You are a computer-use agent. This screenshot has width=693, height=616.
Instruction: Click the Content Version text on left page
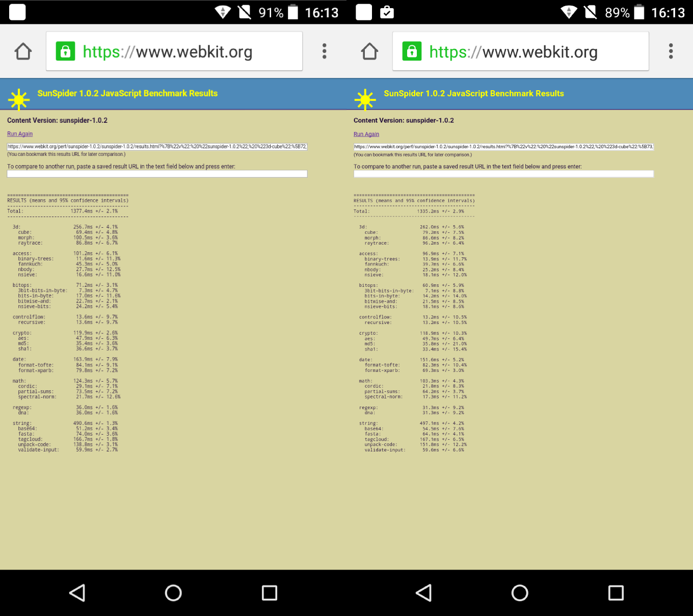click(x=57, y=120)
